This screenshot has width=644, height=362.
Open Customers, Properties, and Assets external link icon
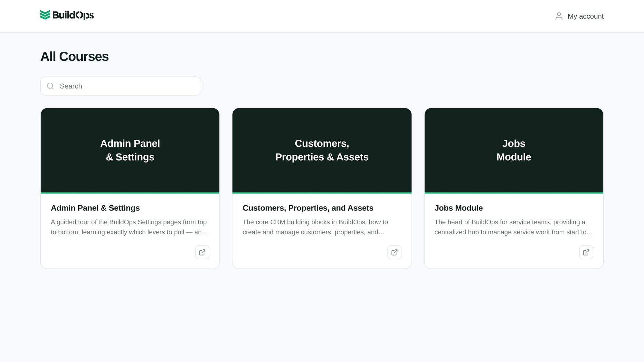(394, 252)
